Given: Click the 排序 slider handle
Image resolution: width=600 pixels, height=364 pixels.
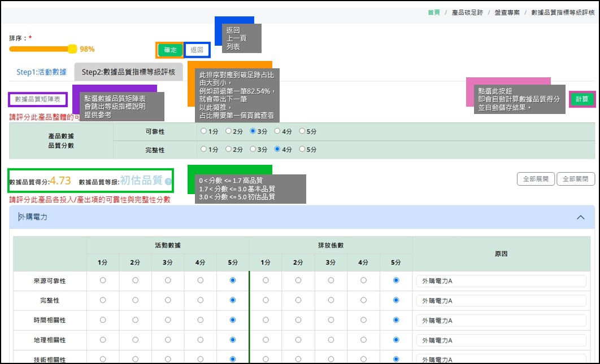Looking at the screenshot, I should click(x=72, y=49).
